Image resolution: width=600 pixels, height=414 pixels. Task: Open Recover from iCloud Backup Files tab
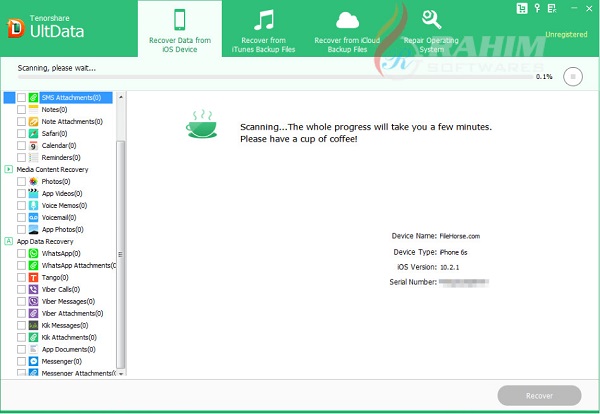(347, 30)
